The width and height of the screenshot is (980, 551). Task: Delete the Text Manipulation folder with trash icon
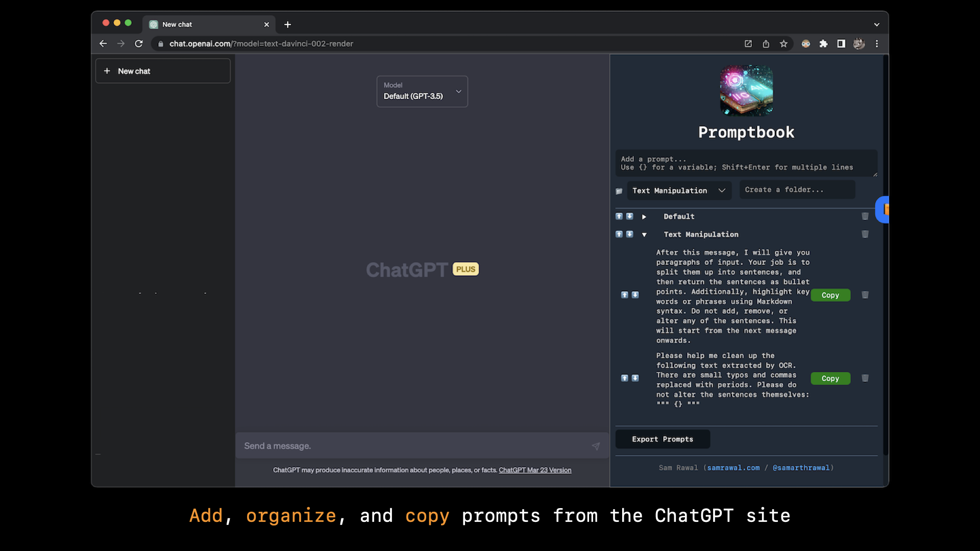click(865, 234)
